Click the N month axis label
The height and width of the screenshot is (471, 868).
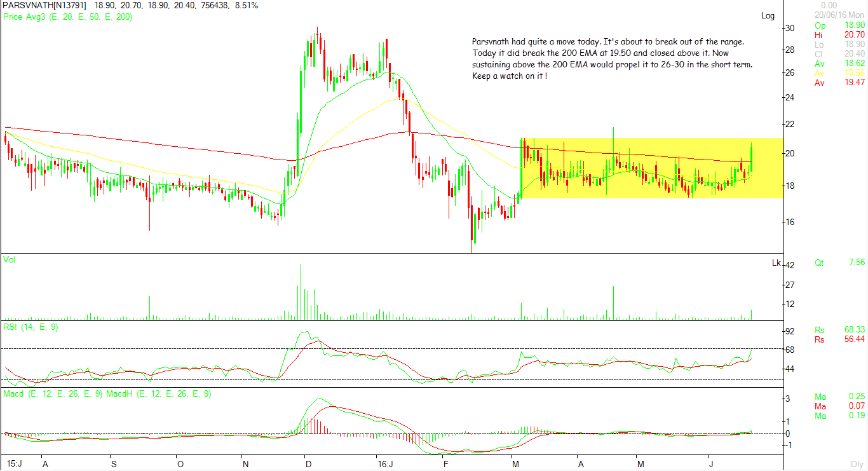[x=245, y=464]
